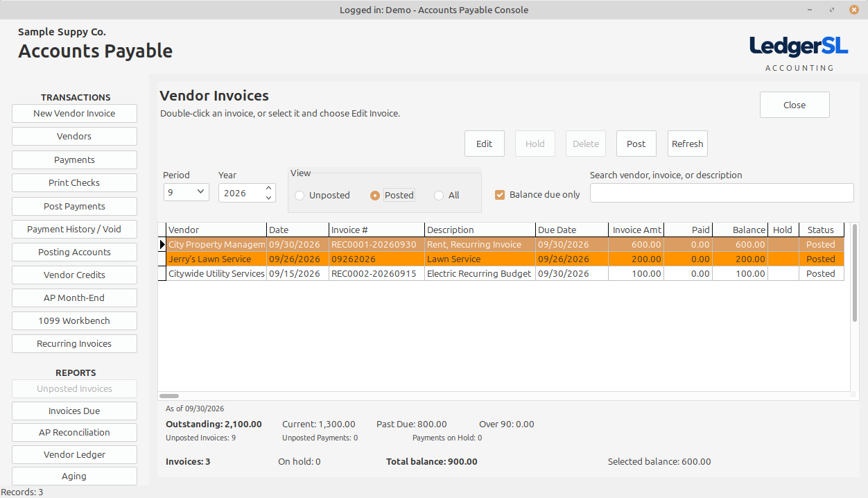Open AP Month-End

click(74, 298)
